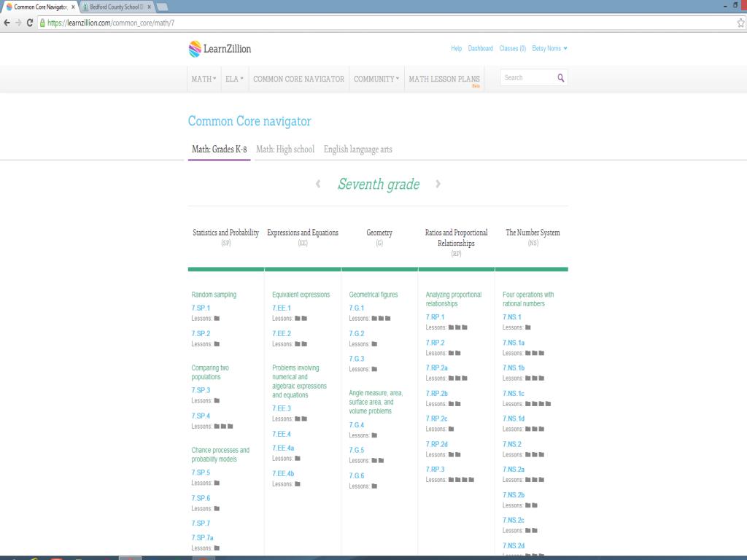The image size is (747, 560).
Task: Open standard 7.SP.1 link
Action: (x=201, y=308)
